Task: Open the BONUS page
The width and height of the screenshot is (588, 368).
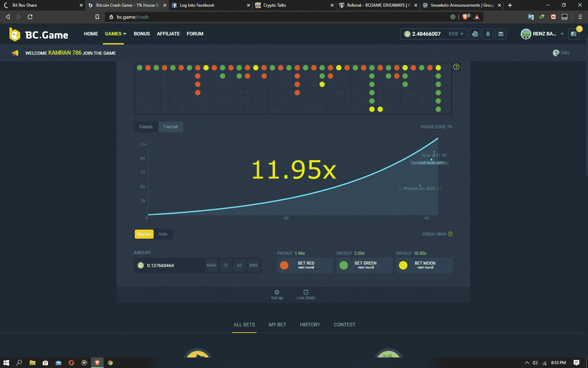Action: (x=142, y=34)
